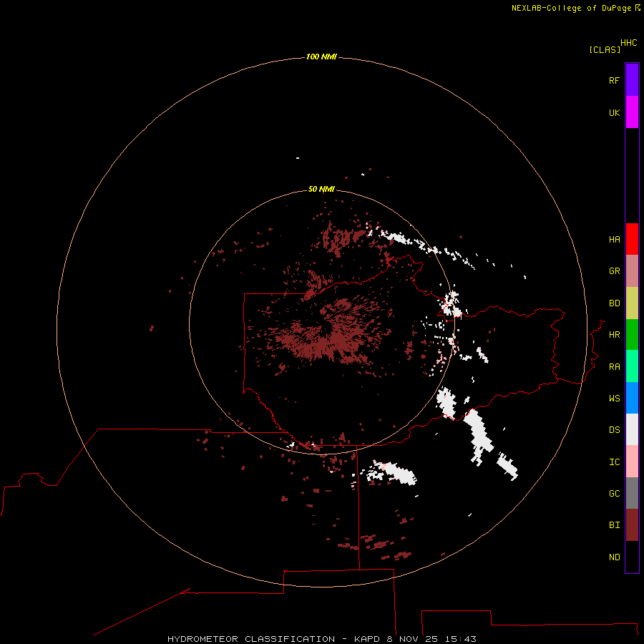The image size is (644, 644).
Task: Click the HA legend label
Action: pyautogui.click(x=614, y=240)
